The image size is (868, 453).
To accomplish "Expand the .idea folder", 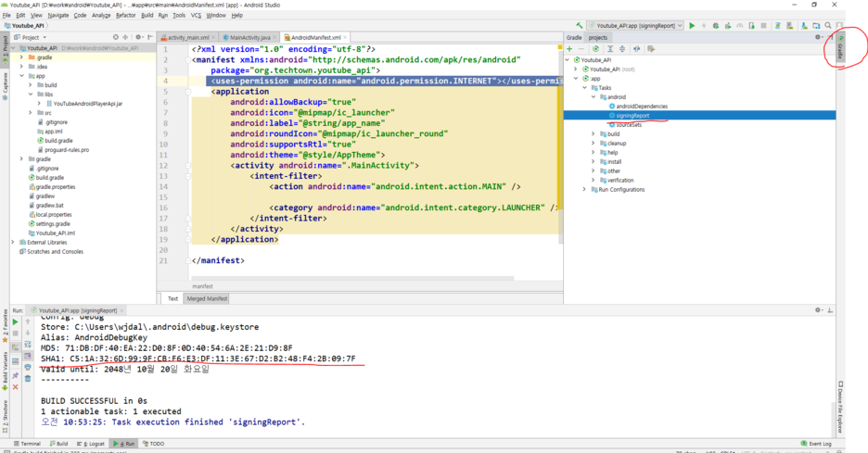I will (x=21, y=67).
